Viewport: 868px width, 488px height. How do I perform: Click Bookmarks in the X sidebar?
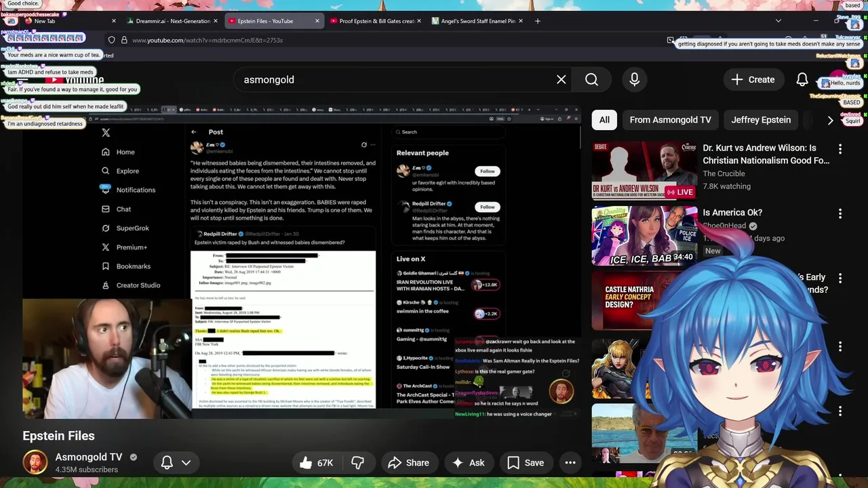(x=133, y=266)
